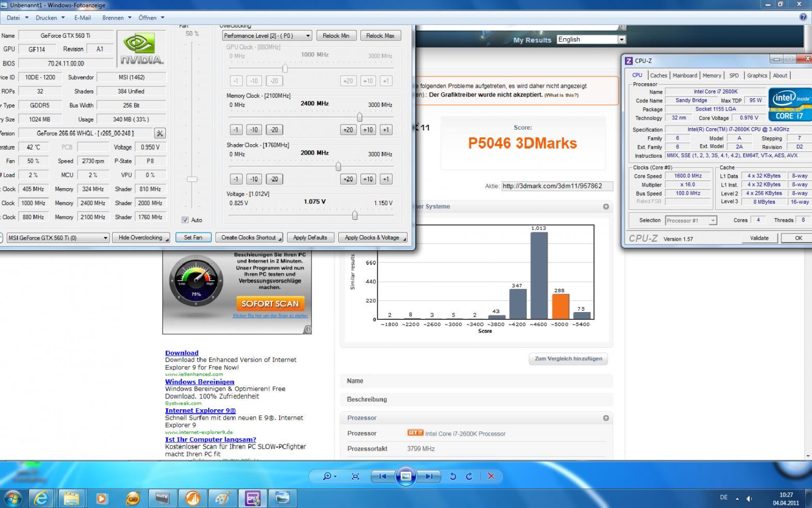Open the CPU-Z About tab
This screenshot has height=508, width=812.
point(780,75)
